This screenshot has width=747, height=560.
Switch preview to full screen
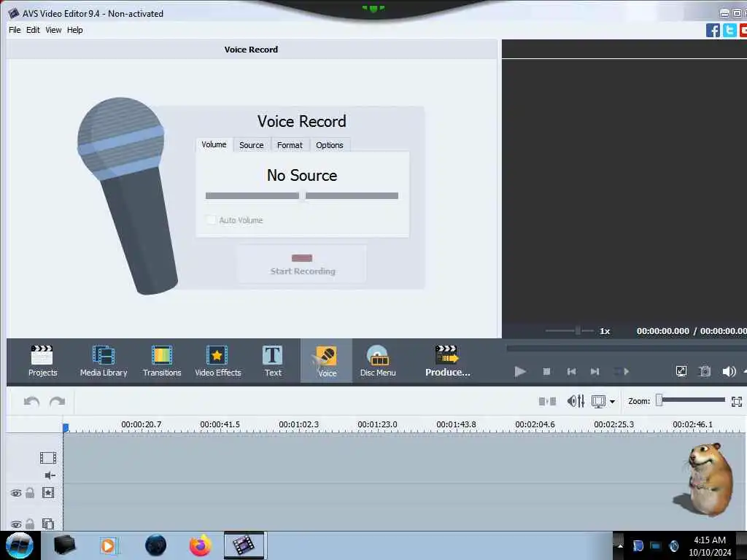click(681, 371)
